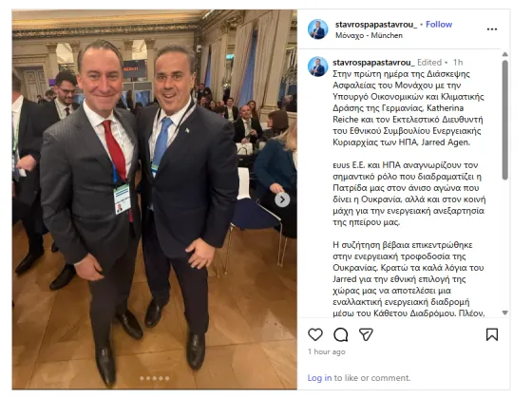532x417 pixels.
Task: Select the last carousel indicator dot
Action: tap(167, 378)
